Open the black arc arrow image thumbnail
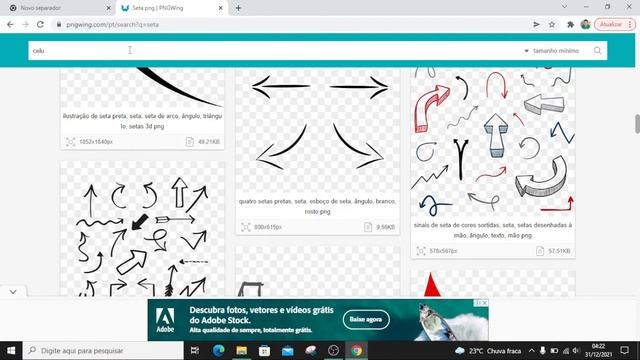Viewport: 640px width, 360px height. coord(142,88)
